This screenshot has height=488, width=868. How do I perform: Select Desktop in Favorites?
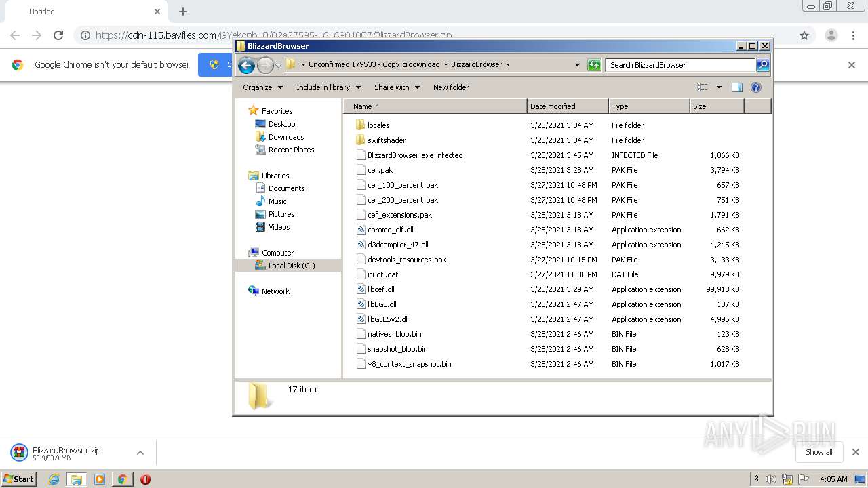click(x=281, y=124)
